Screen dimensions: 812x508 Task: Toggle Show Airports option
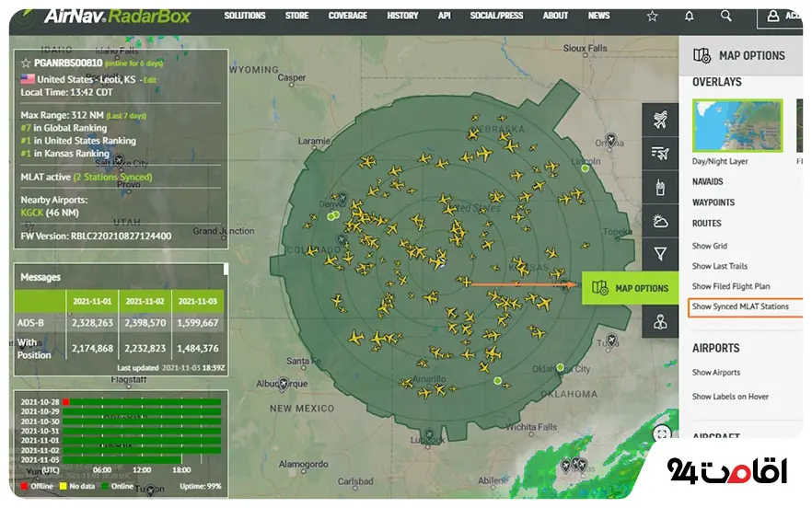pyautogui.click(x=716, y=373)
